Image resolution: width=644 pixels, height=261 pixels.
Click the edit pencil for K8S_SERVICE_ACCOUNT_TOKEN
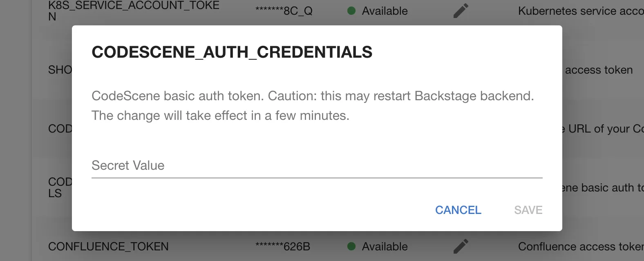click(x=461, y=11)
